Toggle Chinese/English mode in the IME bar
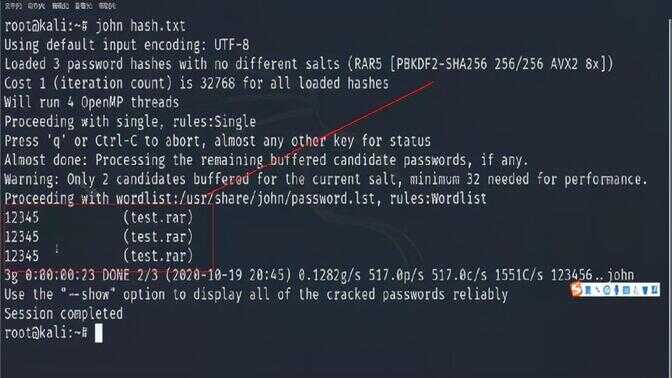Viewport: 672px width, 378px height. (x=588, y=290)
